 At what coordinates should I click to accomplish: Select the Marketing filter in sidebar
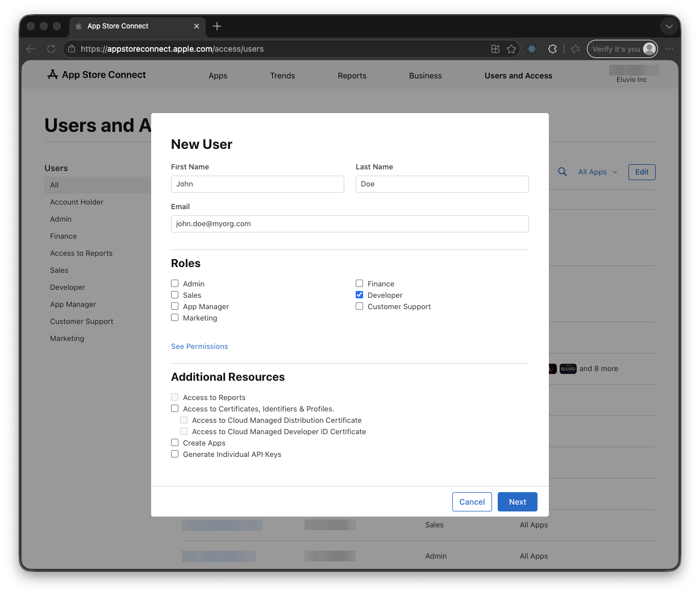tap(67, 339)
